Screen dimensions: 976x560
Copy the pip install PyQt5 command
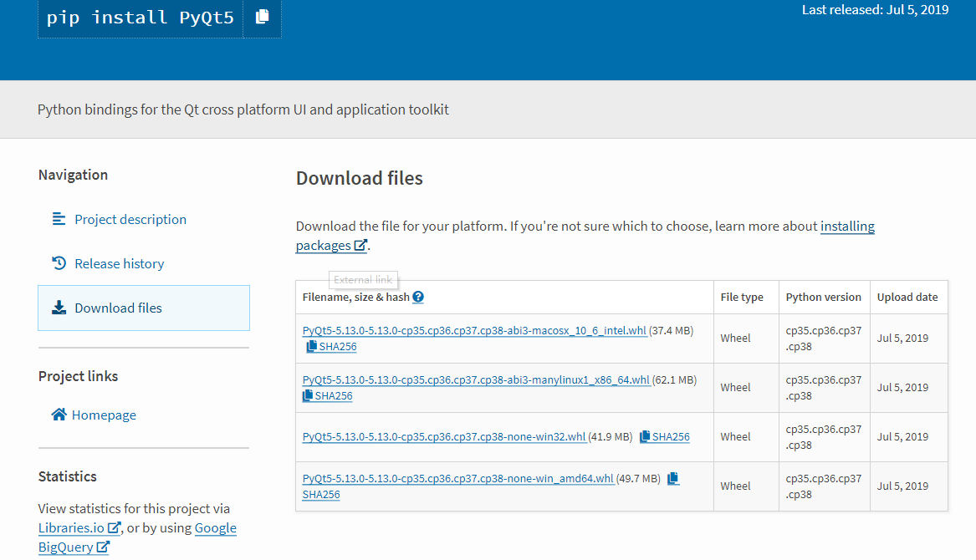[262, 17]
